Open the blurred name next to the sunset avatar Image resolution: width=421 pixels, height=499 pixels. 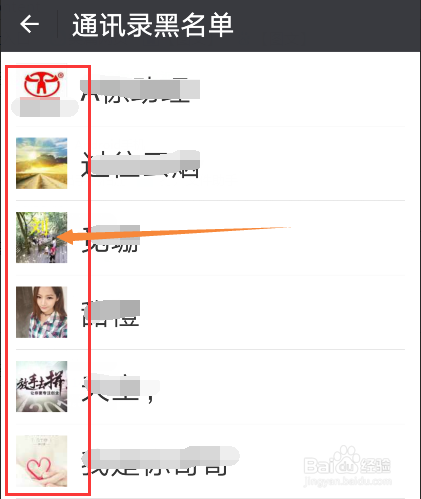tap(140, 164)
